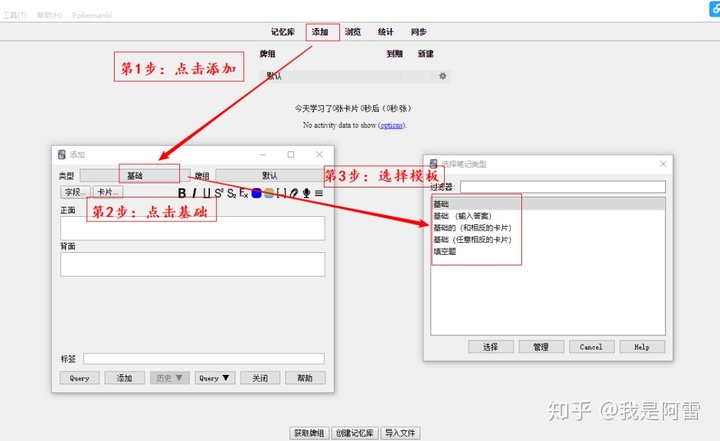Attach media with the paperclip icon
The image size is (720, 441).
point(294,193)
